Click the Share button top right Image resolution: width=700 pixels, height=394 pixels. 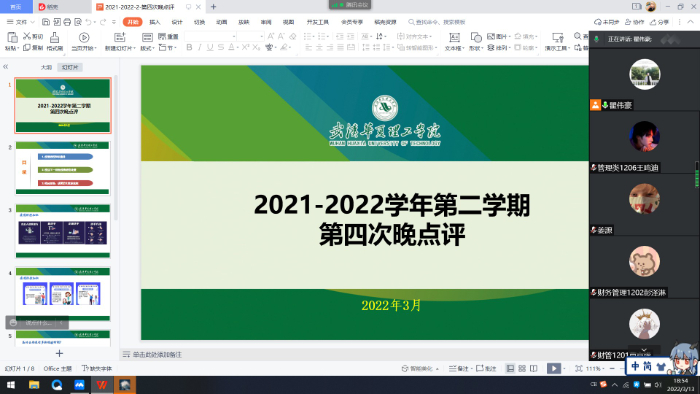659,22
